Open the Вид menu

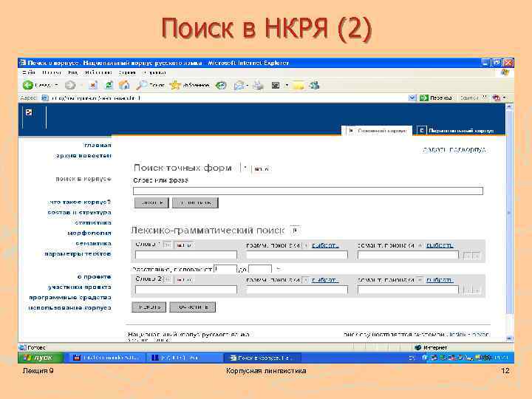(72, 72)
